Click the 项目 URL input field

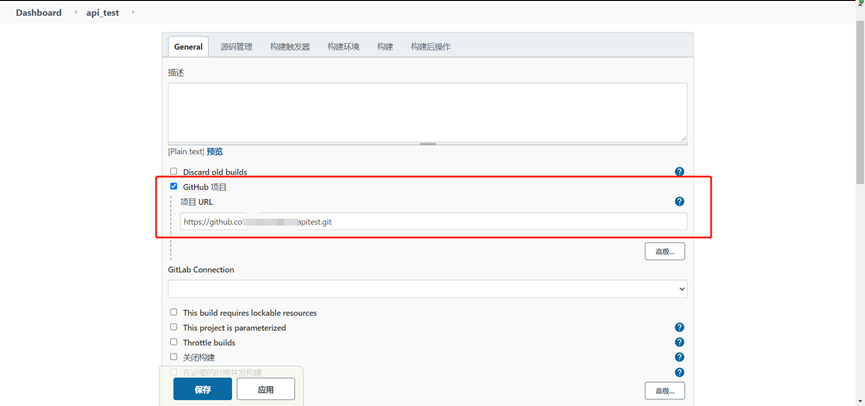pos(434,221)
